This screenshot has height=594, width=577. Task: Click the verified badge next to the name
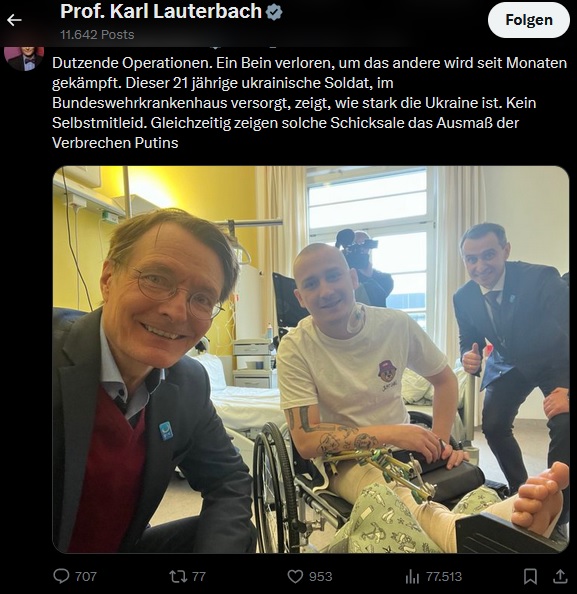tap(274, 12)
